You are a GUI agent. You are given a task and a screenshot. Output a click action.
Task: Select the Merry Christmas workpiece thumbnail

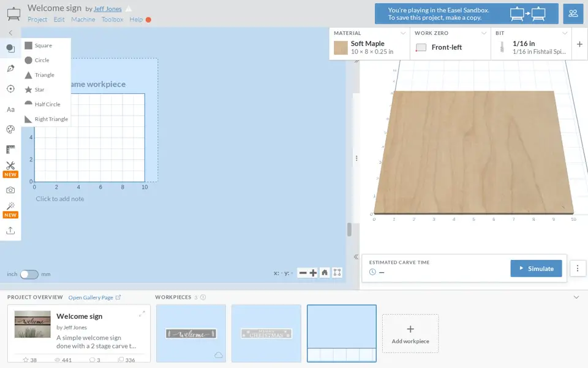[266, 334]
